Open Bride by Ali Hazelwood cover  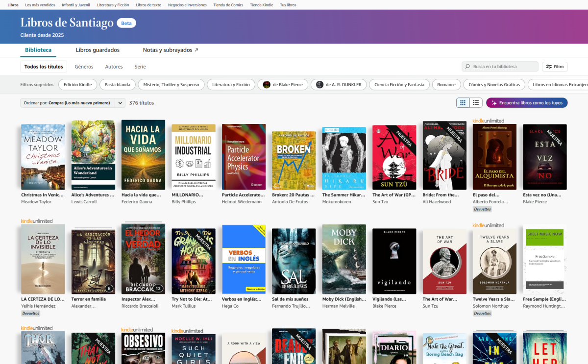[x=444, y=155]
